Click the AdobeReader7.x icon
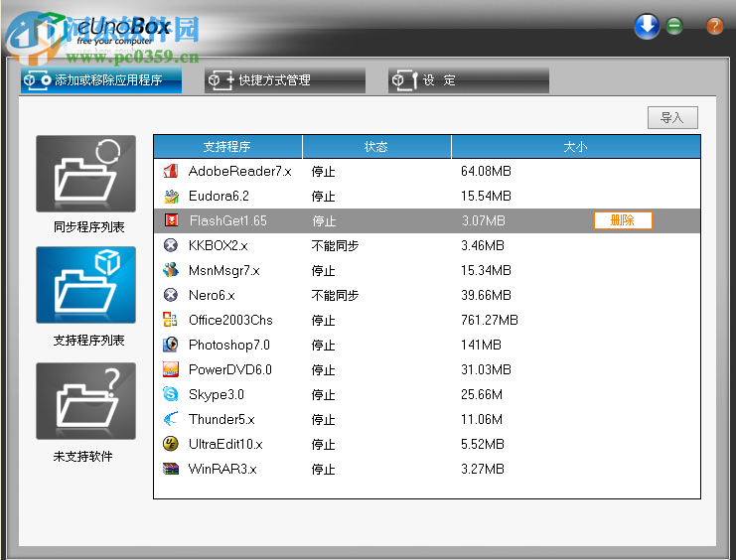 click(171, 171)
